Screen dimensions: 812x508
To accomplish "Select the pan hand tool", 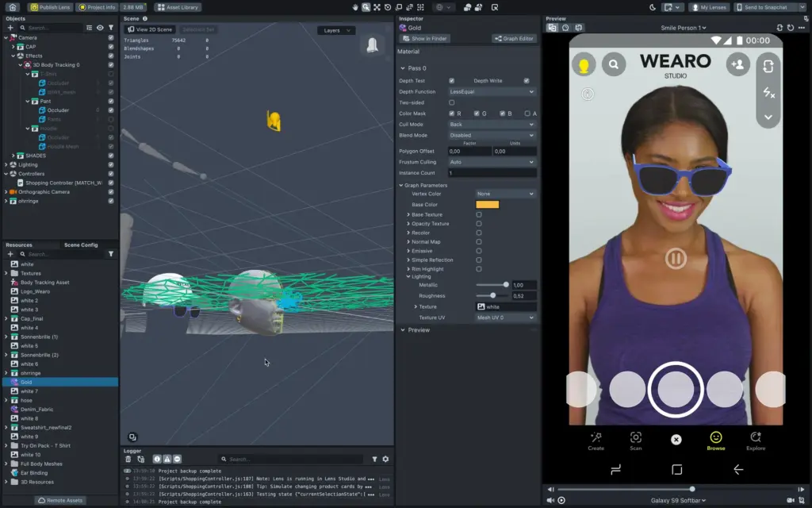I will click(354, 7).
